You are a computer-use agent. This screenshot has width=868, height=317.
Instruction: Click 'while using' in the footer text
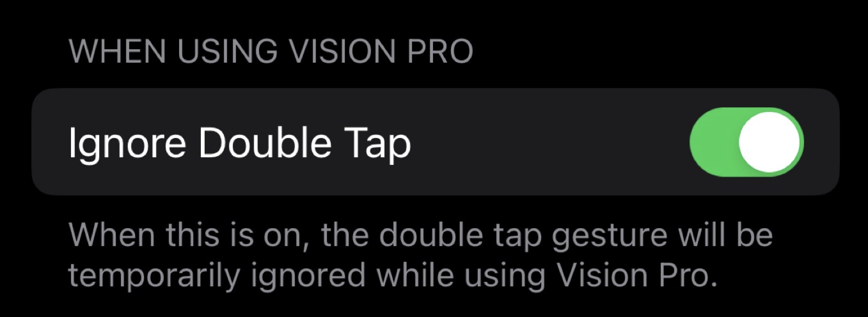(461, 275)
